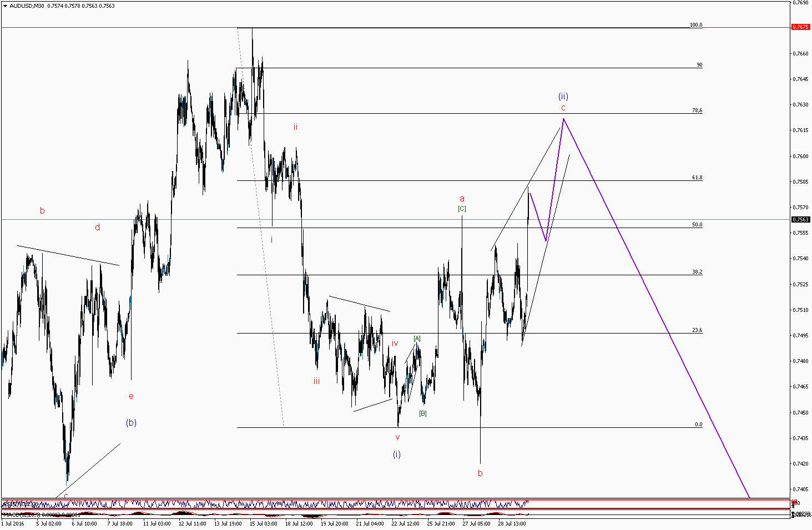The height and width of the screenshot is (530, 812).
Task: Click the 38.2 Fibonacci level label
Action: [x=697, y=272]
